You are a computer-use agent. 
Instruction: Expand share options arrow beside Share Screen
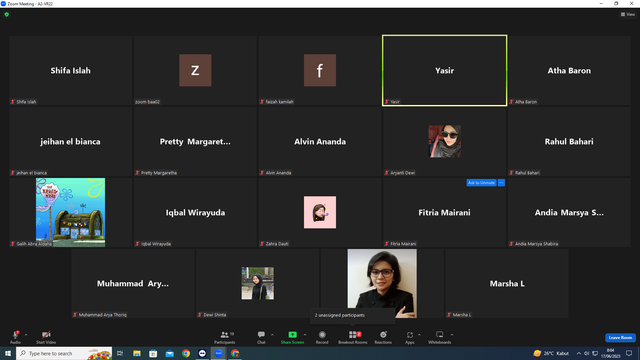(305, 335)
